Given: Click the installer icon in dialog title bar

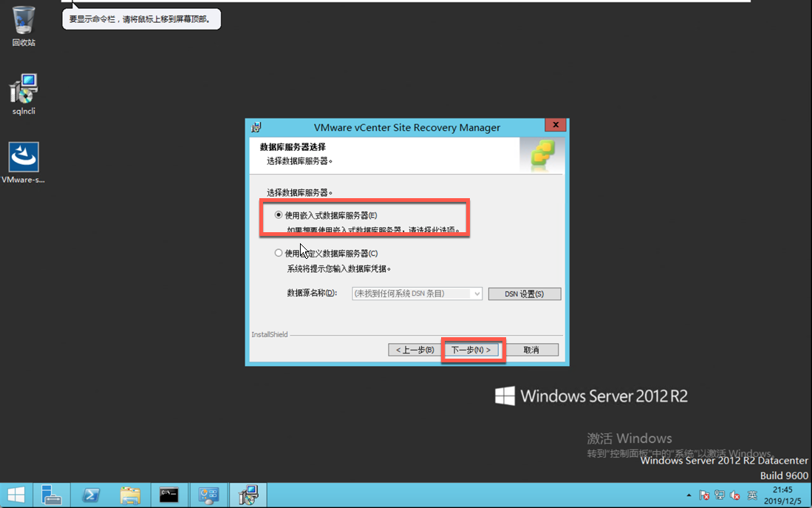Looking at the screenshot, I should (256, 127).
